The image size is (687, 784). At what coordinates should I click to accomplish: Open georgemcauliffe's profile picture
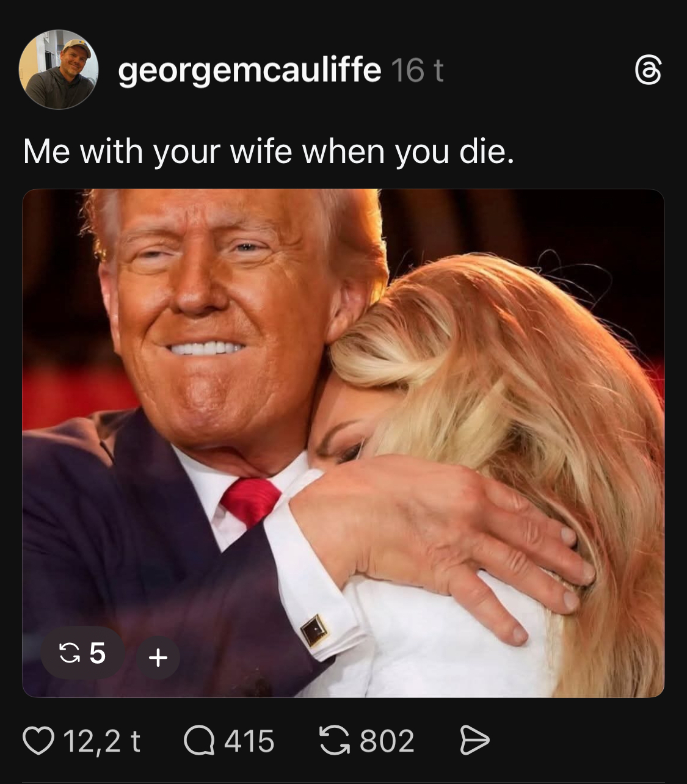pos(59,70)
